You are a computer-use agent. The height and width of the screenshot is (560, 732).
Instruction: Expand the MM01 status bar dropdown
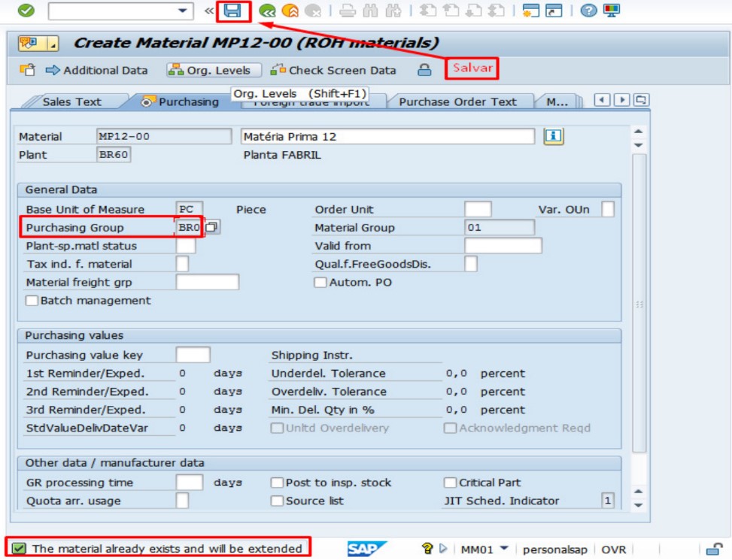[504, 548]
